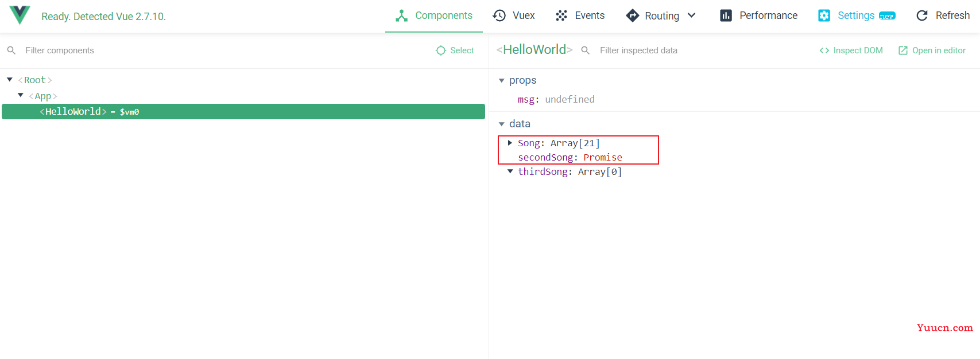Click the search icon beside Filter inspected data
The width and height of the screenshot is (980, 359).
[x=586, y=50]
